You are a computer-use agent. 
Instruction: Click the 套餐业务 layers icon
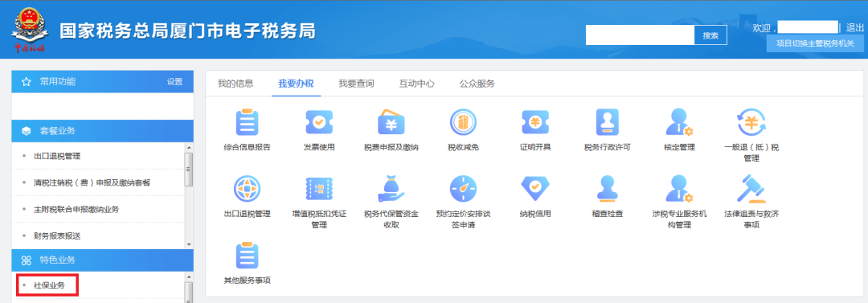[x=26, y=131]
